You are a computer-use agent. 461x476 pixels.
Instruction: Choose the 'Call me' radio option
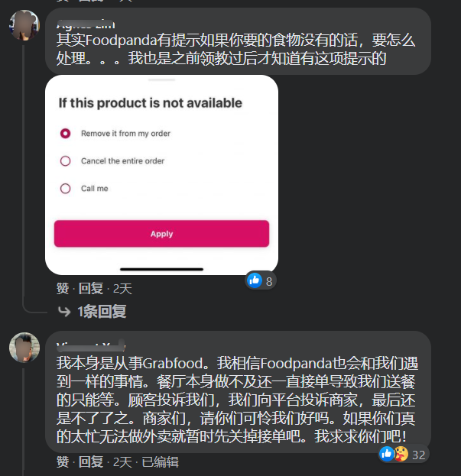pyautogui.click(x=65, y=189)
